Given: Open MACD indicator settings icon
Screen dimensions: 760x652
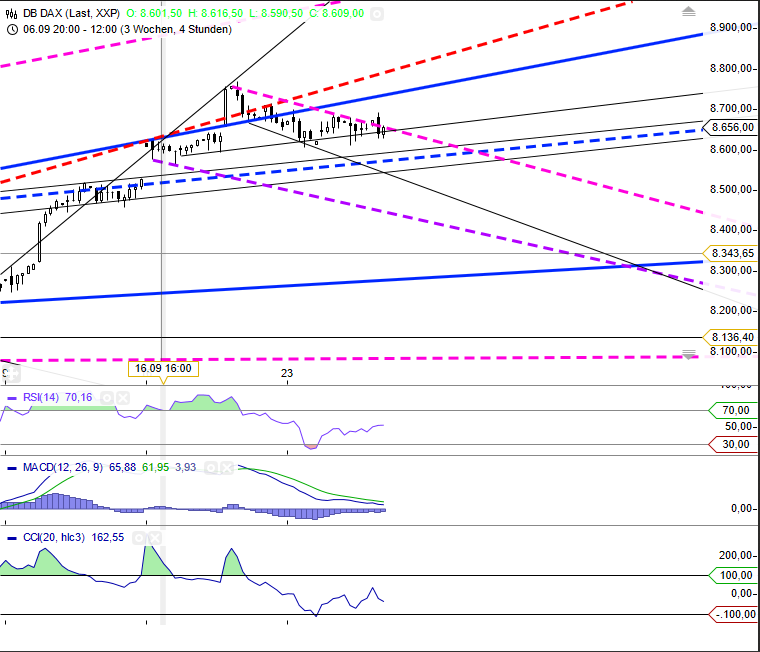Looking at the screenshot, I should 210,468.
